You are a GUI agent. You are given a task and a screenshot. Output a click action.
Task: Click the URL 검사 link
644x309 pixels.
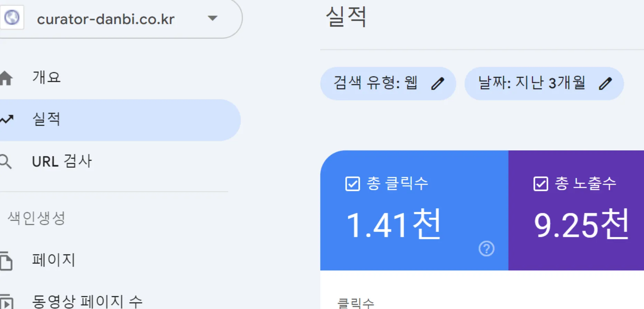coord(62,161)
